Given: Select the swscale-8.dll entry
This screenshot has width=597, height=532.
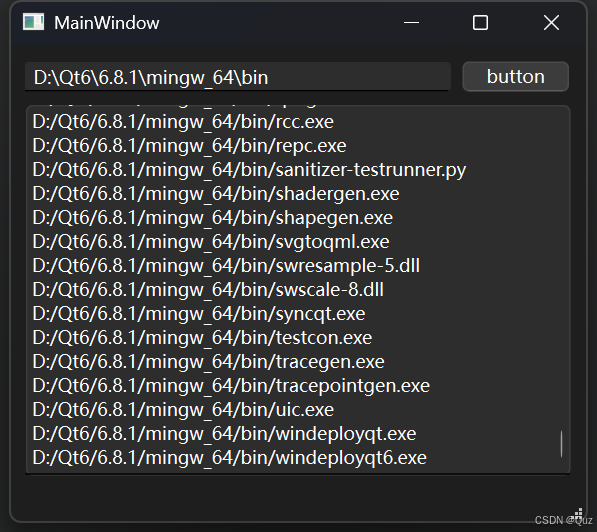Looking at the screenshot, I should click(x=208, y=290).
